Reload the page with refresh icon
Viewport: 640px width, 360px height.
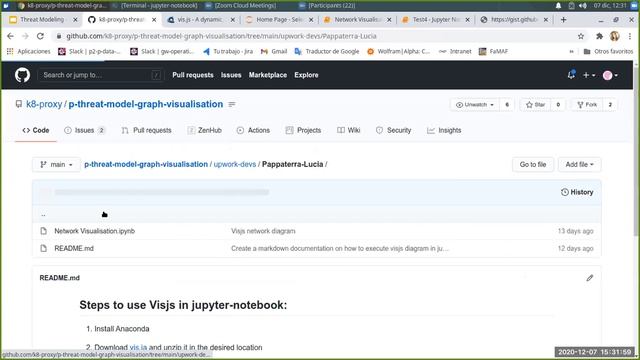click(x=40, y=36)
